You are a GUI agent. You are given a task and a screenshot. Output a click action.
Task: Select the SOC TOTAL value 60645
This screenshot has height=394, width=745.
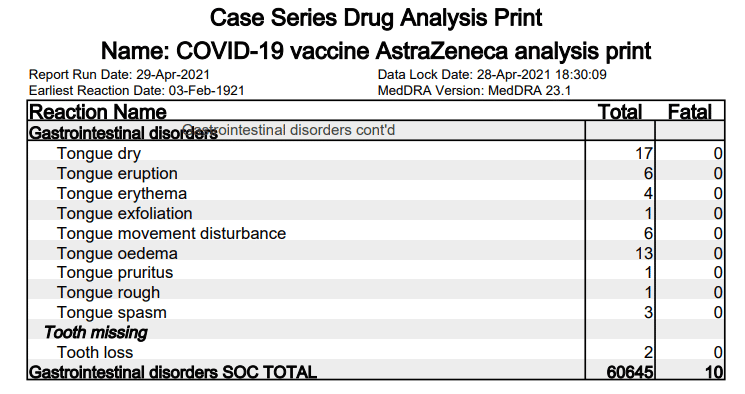[x=630, y=372]
